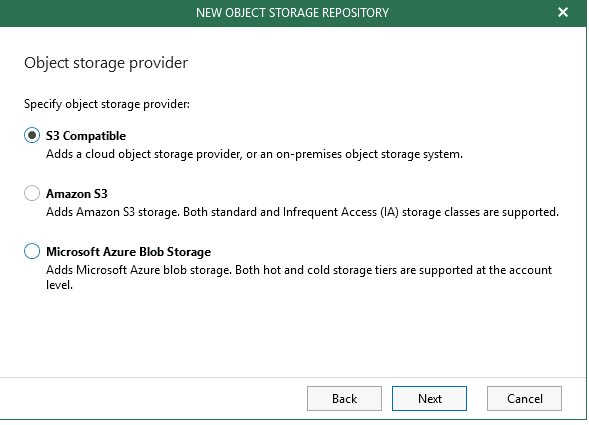589x425 pixels.
Task: Click the hot and cold storage tiers description
Action: [299, 270]
